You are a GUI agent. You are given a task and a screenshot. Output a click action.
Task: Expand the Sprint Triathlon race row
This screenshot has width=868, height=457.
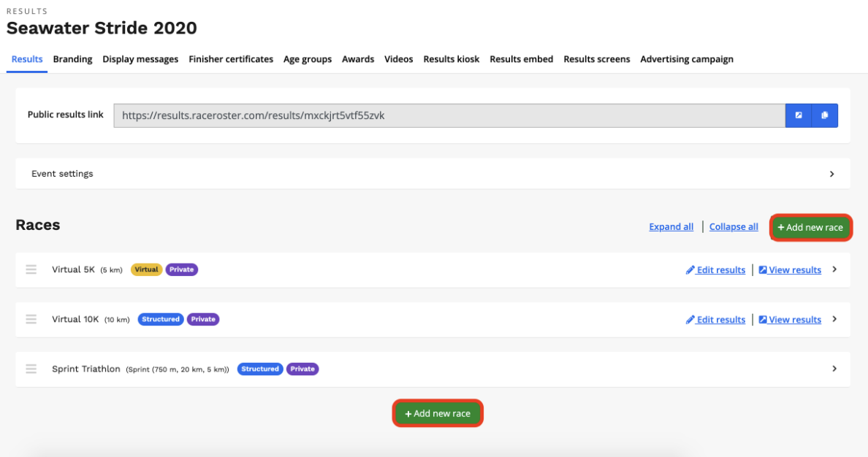point(834,369)
